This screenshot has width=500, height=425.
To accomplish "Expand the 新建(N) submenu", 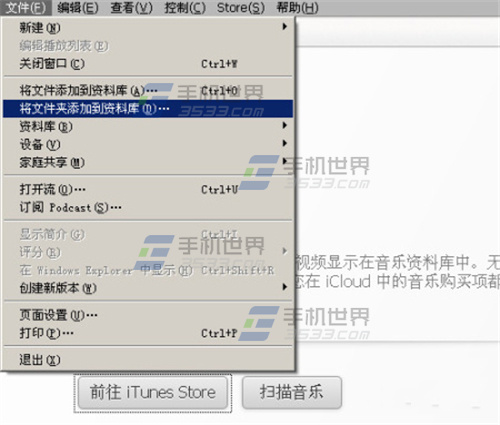I will (x=148, y=27).
